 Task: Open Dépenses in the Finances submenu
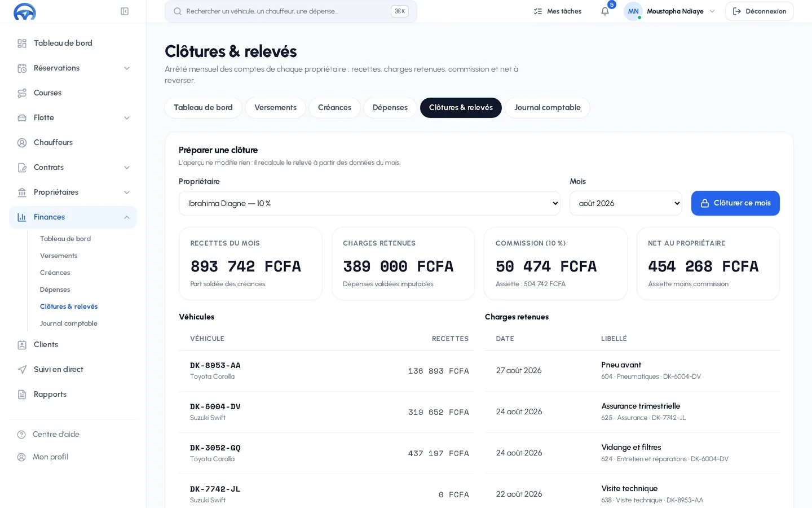coord(55,290)
